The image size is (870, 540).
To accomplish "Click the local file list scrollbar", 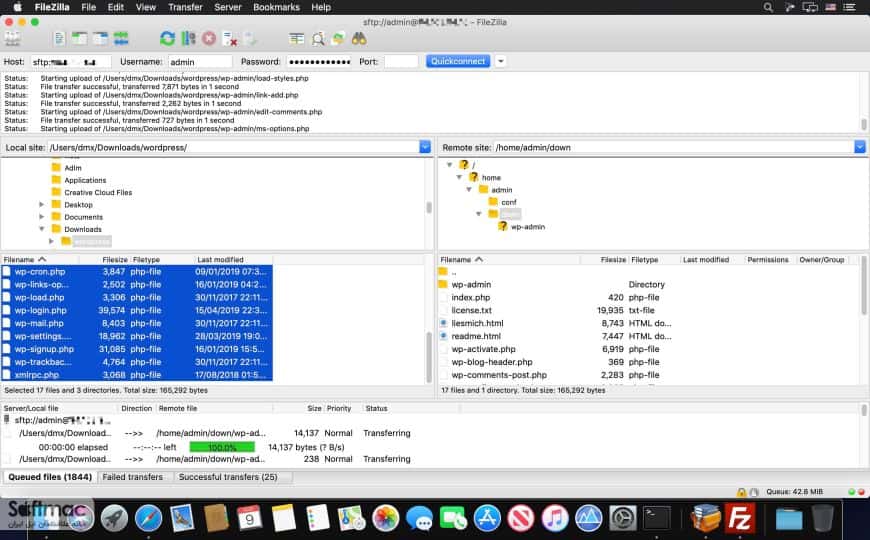I will [x=429, y=355].
